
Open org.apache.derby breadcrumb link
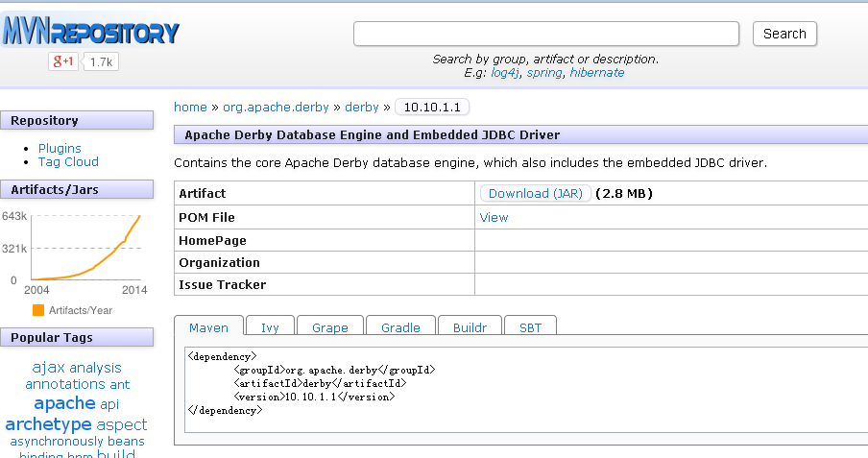click(x=276, y=107)
